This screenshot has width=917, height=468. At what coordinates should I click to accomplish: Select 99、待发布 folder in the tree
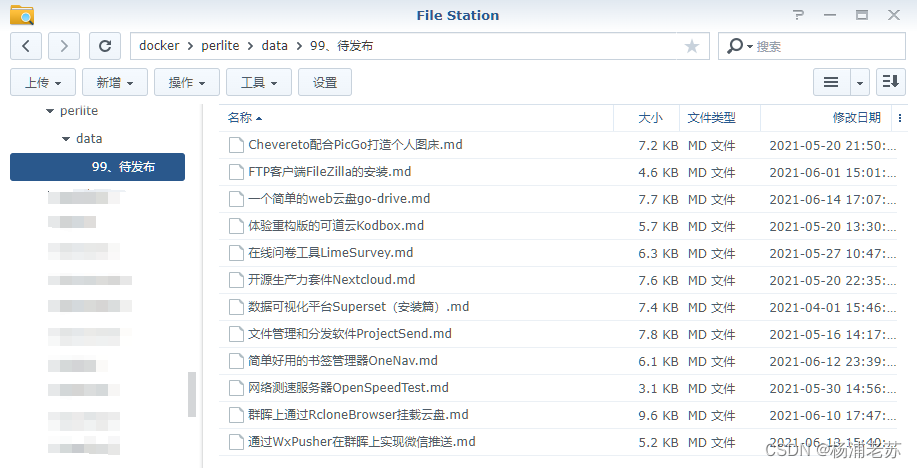(97, 167)
